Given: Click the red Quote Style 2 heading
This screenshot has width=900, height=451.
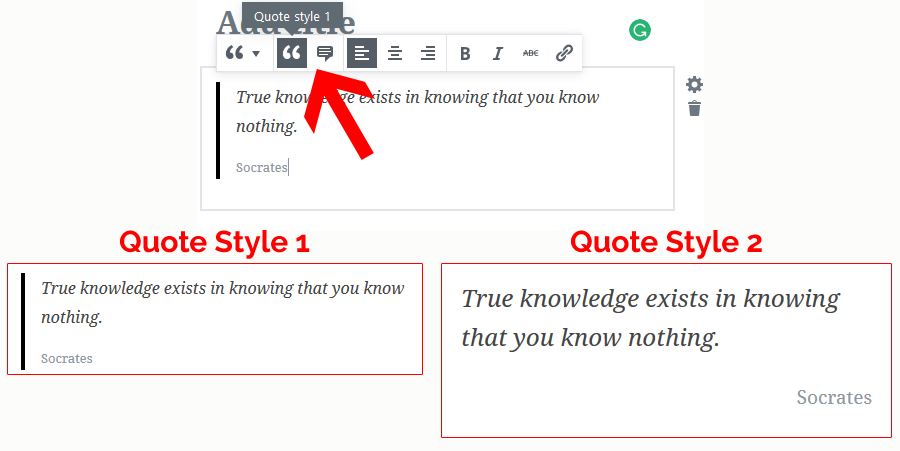Looking at the screenshot, I should [x=666, y=242].
